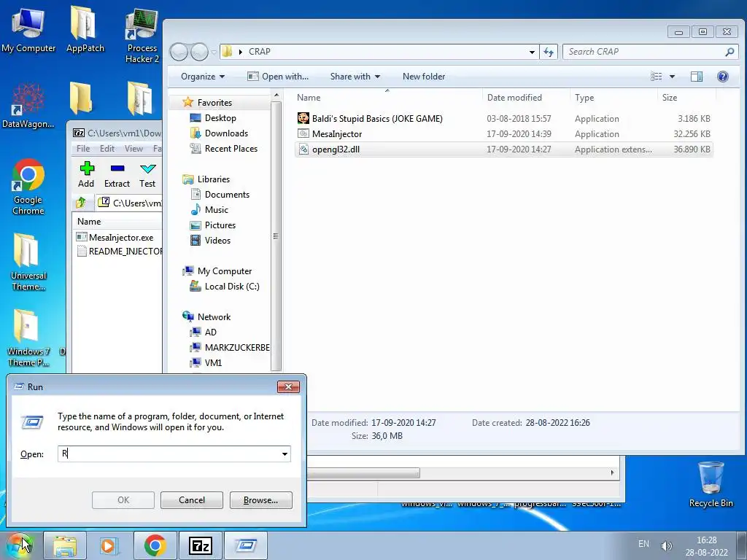Open DataWagon desktop shortcut
Viewport: 747px width, 560px height.
coord(28,105)
